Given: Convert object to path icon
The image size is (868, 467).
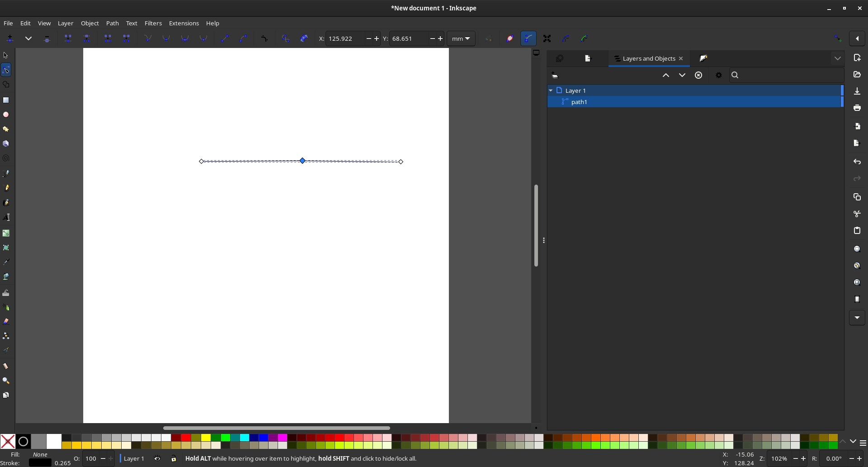Looking at the screenshot, I should [286, 38].
